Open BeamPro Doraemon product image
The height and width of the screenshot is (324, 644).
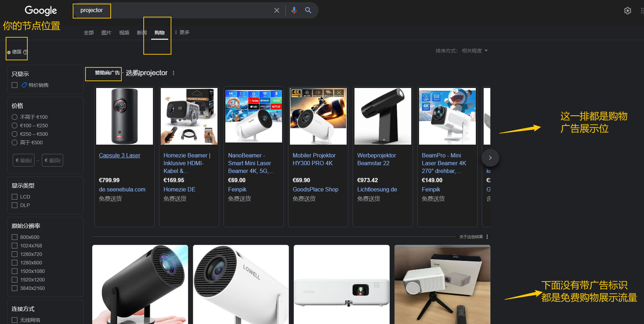point(448,116)
